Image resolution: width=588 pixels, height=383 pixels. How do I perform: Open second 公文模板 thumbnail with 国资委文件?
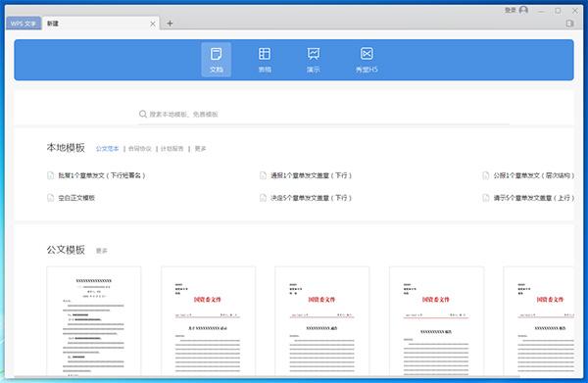pos(208,321)
